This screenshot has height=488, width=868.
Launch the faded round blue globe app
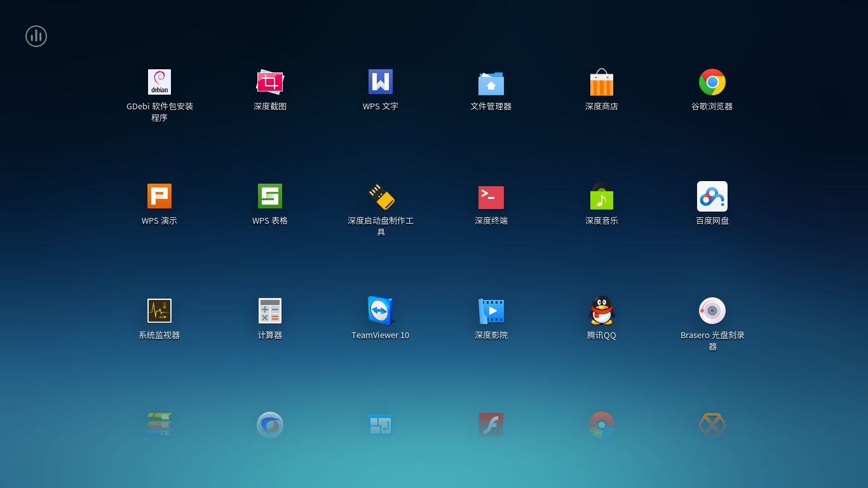coord(270,424)
